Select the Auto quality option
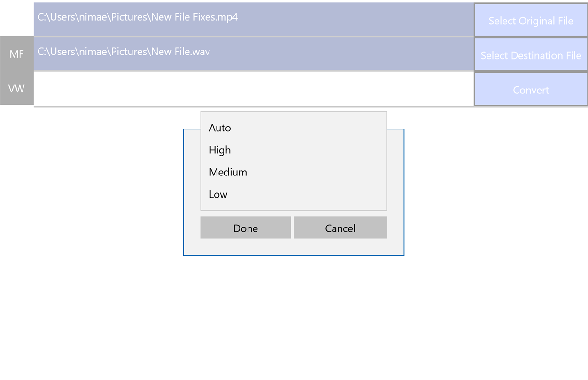Viewport: 588px width, 380px height. coord(220,128)
